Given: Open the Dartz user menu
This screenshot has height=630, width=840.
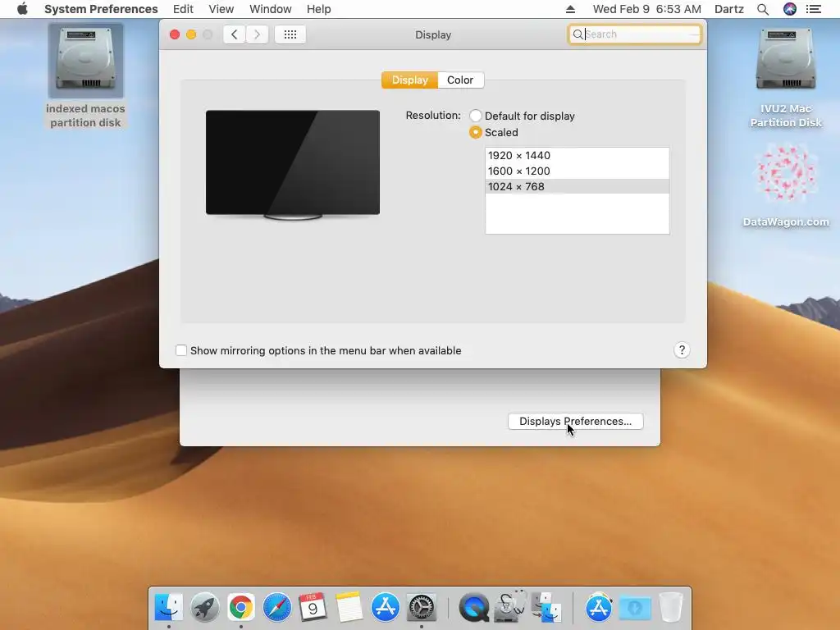Looking at the screenshot, I should click(729, 9).
